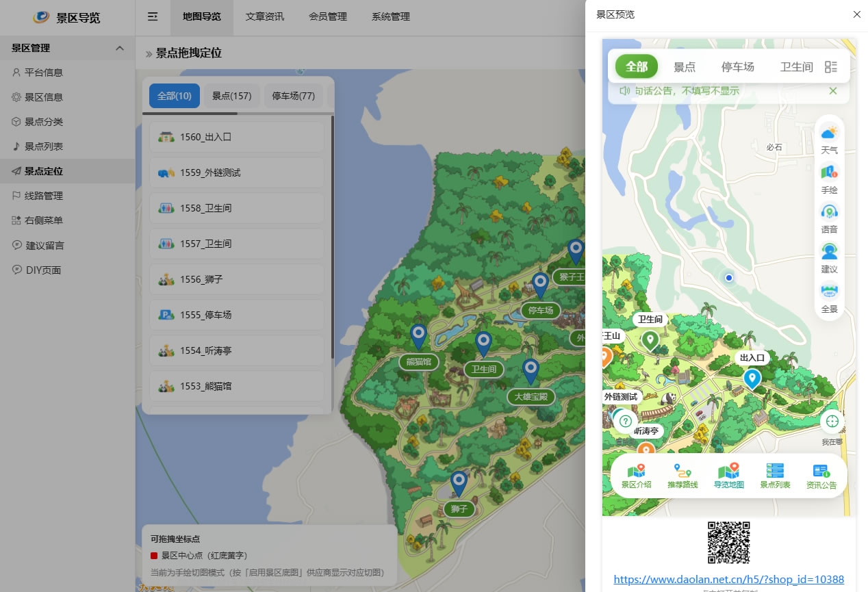Tap the 我在哪 locate-me button

click(x=832, y=422)
